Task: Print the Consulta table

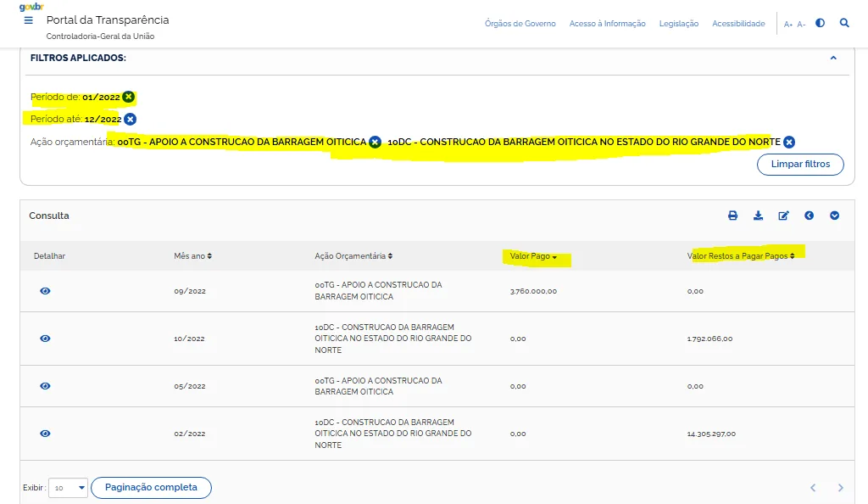Action: [x=732, y=216]
